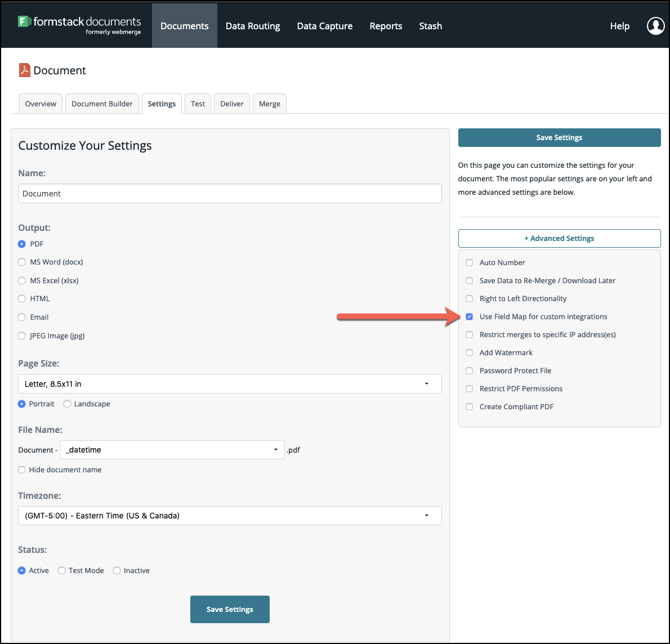Open the Help link in header
This screenshot has height=644, width=670.
tap(619, 26)
